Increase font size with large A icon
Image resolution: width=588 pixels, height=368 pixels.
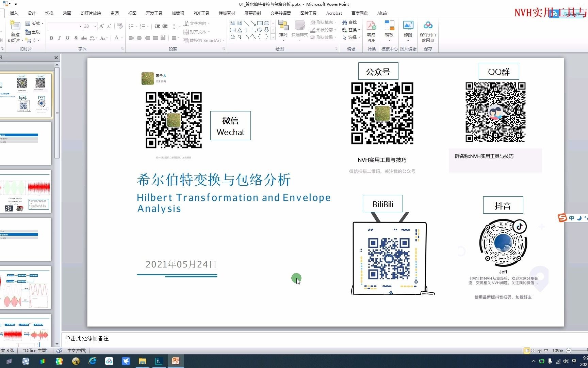pos(101,26)
